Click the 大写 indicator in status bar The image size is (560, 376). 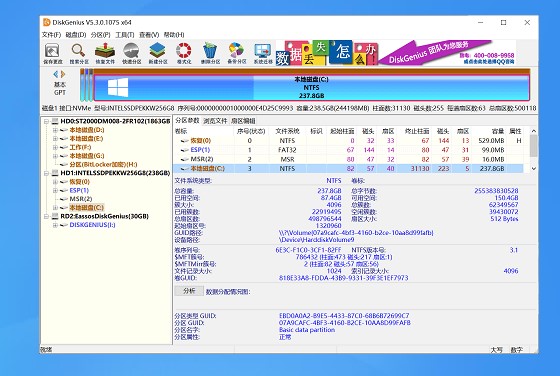click(496, 350)
